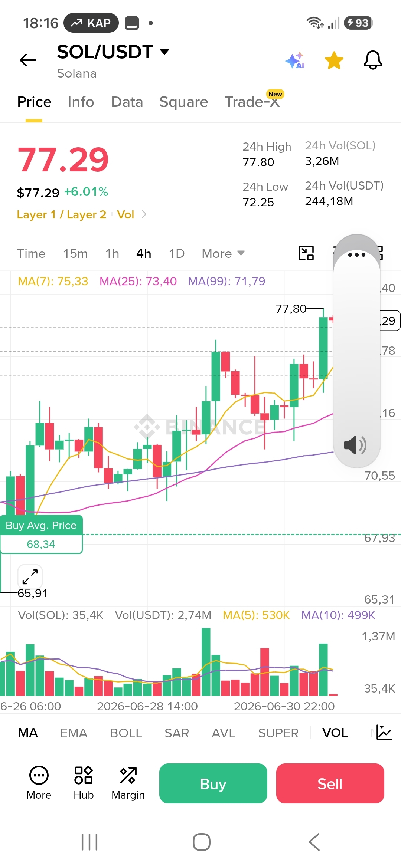Toggle the VOL sub-indicator
The image size is (401, 868).
pyautogui.click(x=335, y=733)
